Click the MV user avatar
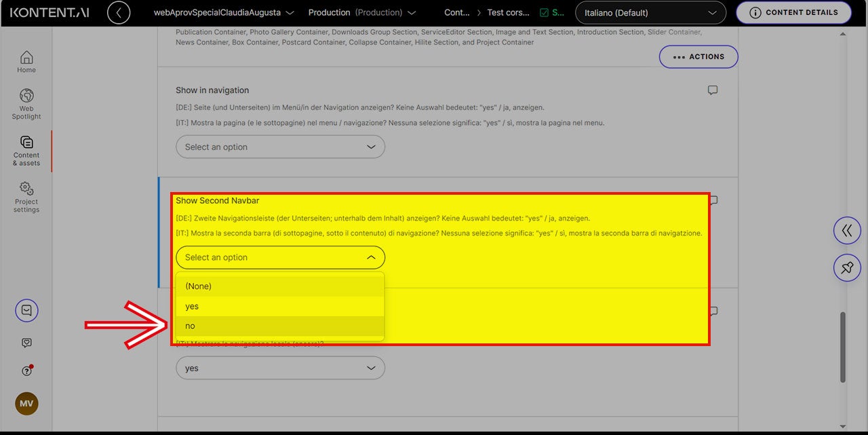This screenshot has height=435, width=868. pos(26,403)
